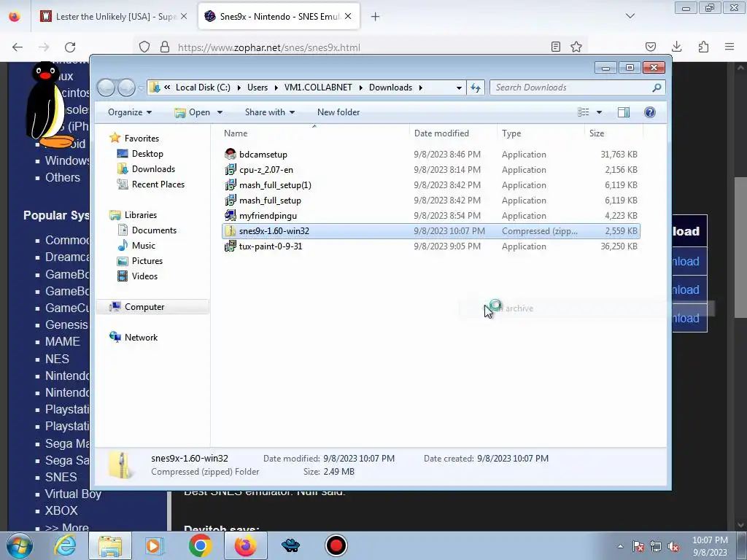Select the snes9x-1.60-win32 zipped folder
This screenshot has height=560, width=747.
pyautogui.click(x=431, y=231)
